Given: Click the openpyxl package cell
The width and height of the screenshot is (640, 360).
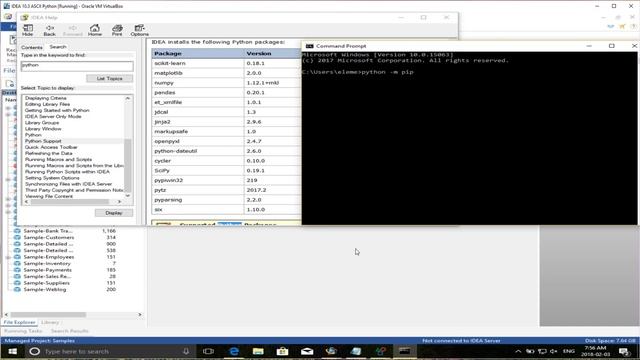Looking at the screenshot, I should [x=198, y=141].
